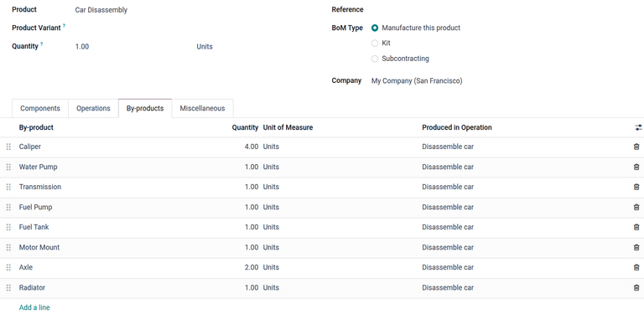Select Subcontracting BoM type
Image resolution: width=644 pixels, height=314 pixels.
click(x=375, y=59)
